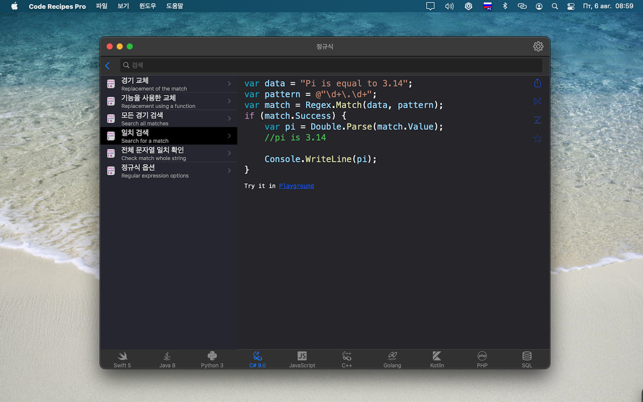This screenshot has height=402, width=643.
Task: Open the Code Recipes Pro menu
Action: point(57,6)
